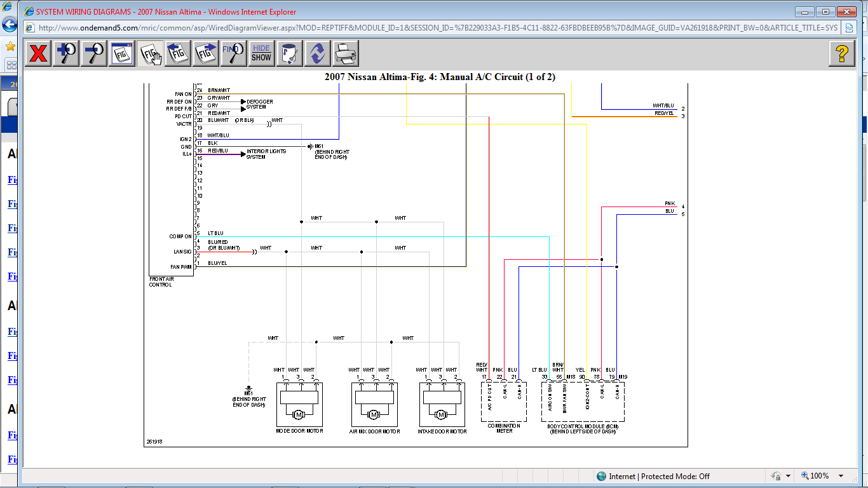This screenshot has width=868, height=488.
Task: Click the Compatibility View icon in address bar
Action: [x=850, y=28]
